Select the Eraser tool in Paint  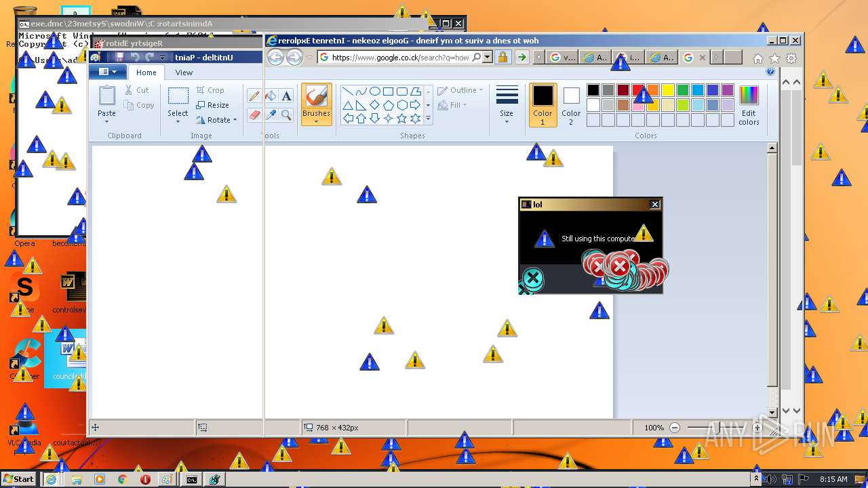(255, 115)
